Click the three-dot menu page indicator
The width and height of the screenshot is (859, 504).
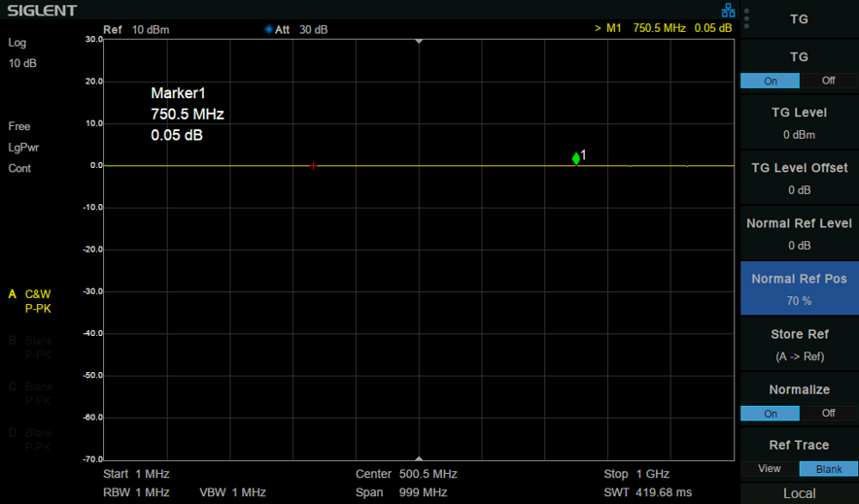click(746, 18)
